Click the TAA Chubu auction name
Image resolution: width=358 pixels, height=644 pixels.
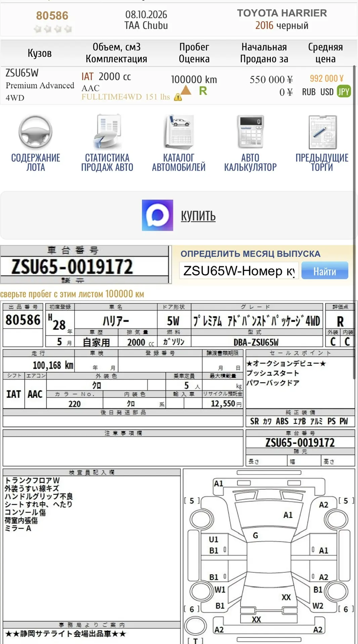click(x=146, y=25)
